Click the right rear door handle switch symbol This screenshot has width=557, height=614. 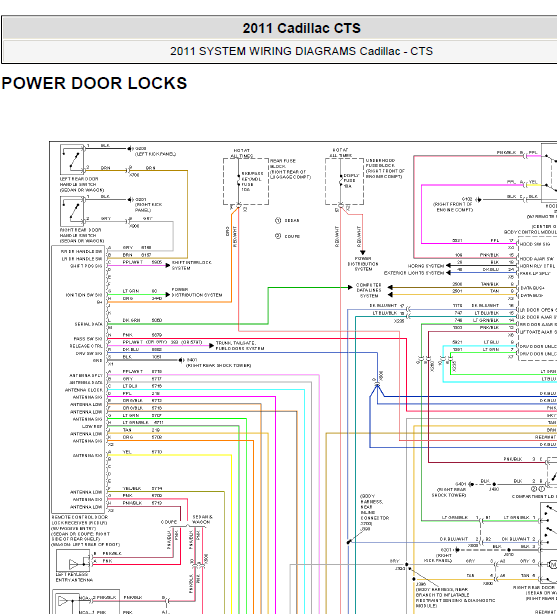click(72, 211)
